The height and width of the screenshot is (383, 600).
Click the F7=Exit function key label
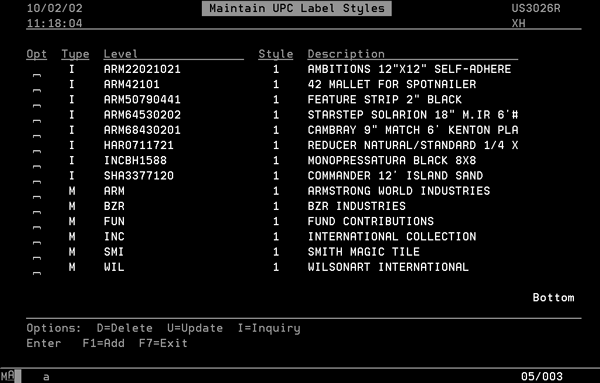[x=163, y=343]
